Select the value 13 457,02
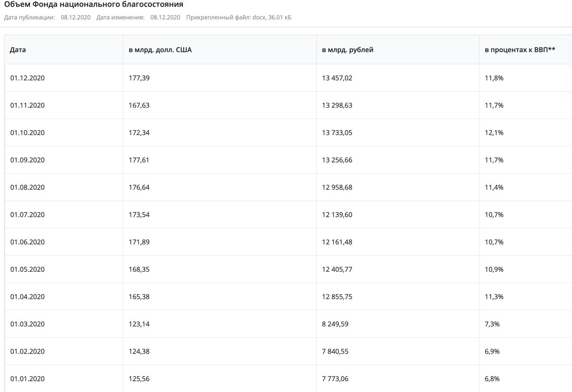572x392 pixels. 337,78
